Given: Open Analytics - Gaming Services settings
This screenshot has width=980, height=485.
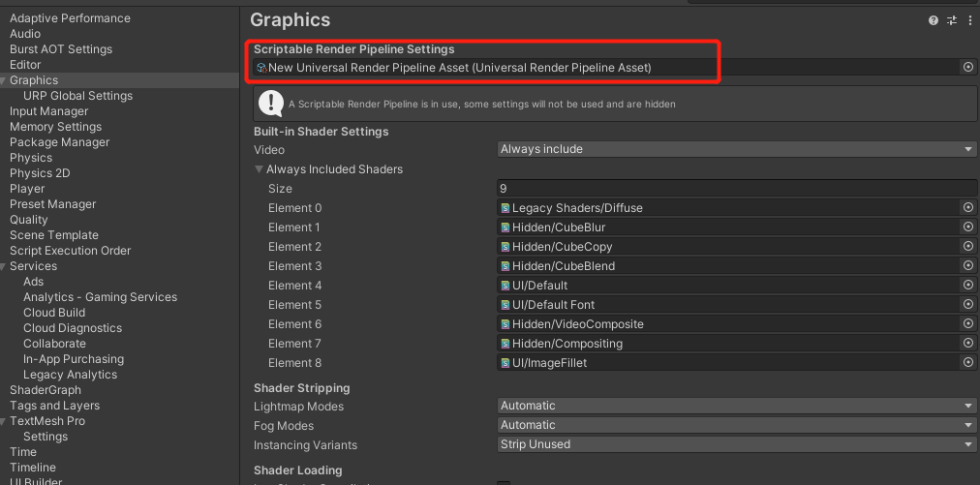Looking at the screenshot, I should click(x=100, y=297).
